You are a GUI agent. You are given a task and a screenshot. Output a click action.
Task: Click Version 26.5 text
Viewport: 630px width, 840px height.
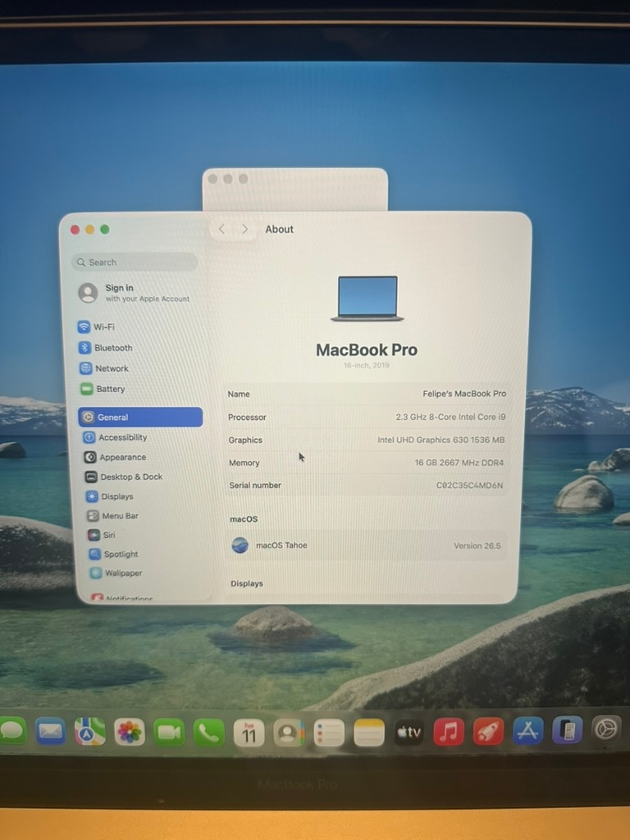[x=477, y=546]
